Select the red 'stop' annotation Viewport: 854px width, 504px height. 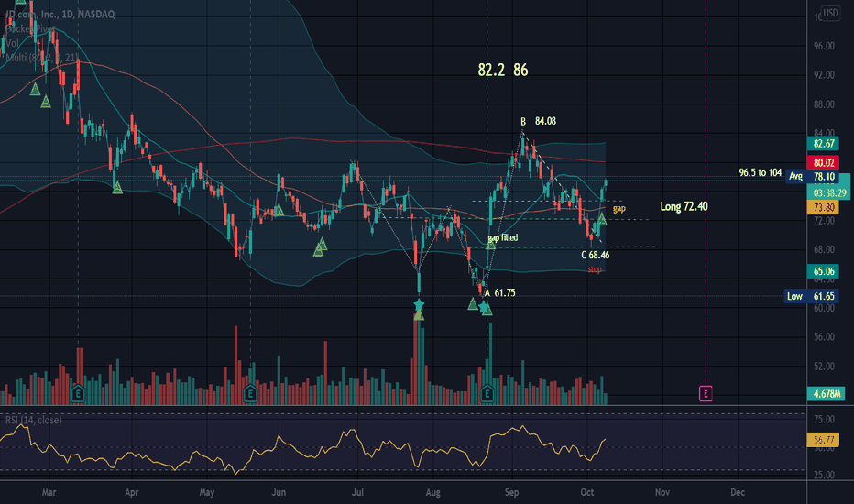(595, 269)
